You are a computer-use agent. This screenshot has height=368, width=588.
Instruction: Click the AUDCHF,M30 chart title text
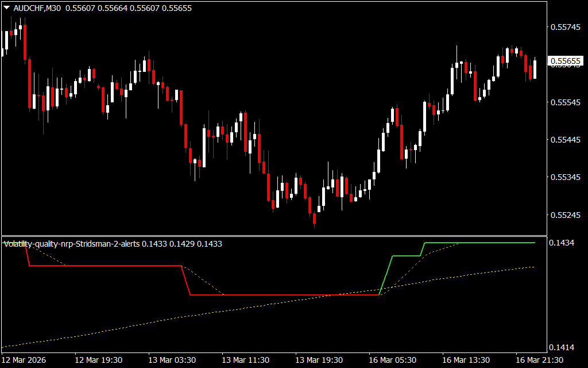click(38, 8)
